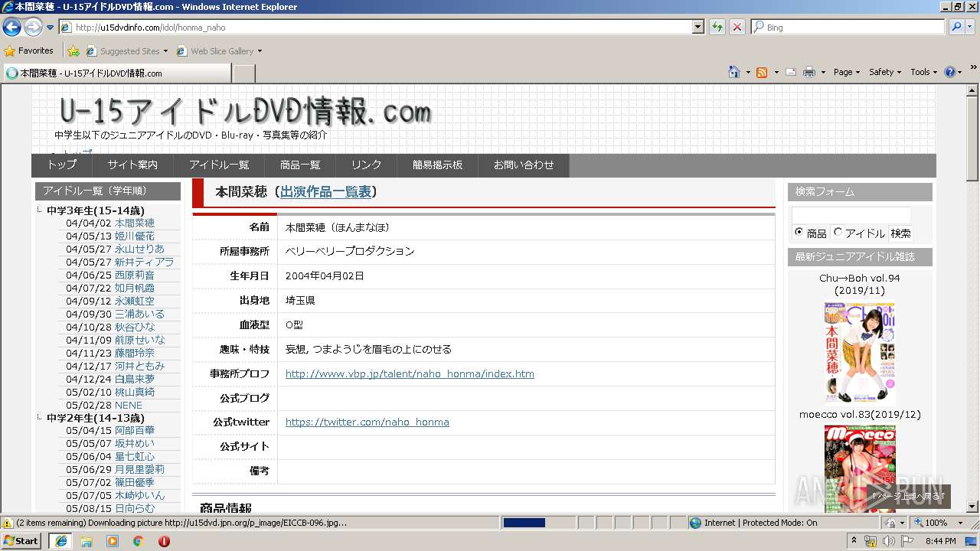Click the browser Forward button

tap(33, 28)
